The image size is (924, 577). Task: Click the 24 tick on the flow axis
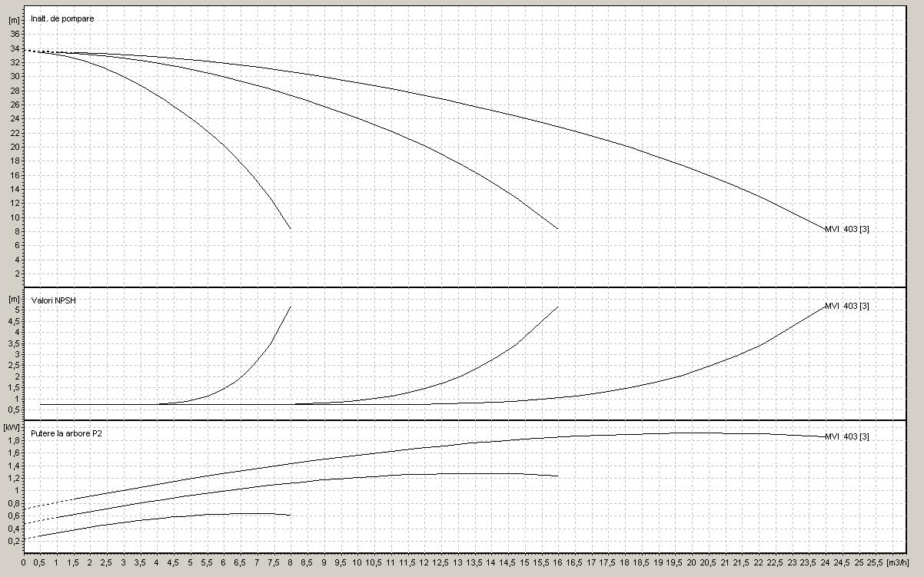pos(823,562)
